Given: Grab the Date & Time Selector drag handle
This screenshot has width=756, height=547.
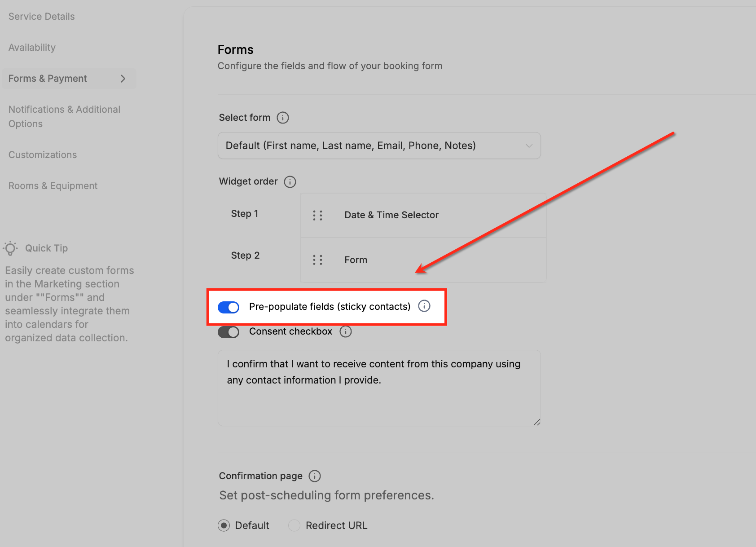Looking at the screenshot, I should coord(318,215).
